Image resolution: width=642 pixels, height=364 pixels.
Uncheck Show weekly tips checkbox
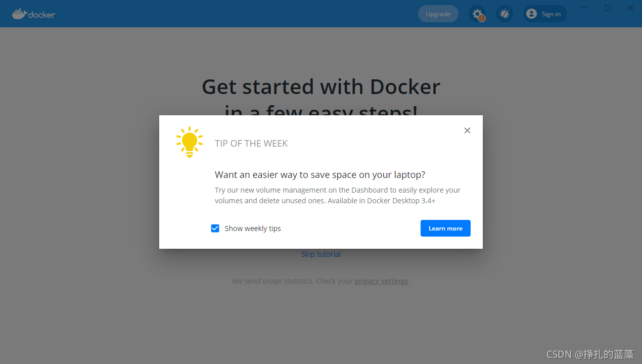tap(215, 229)
